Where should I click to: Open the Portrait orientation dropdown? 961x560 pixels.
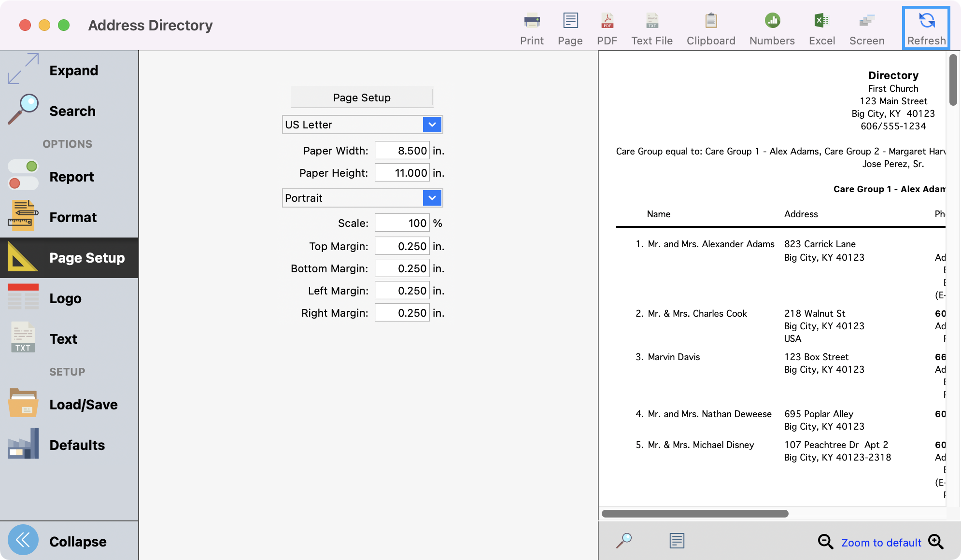432,198
